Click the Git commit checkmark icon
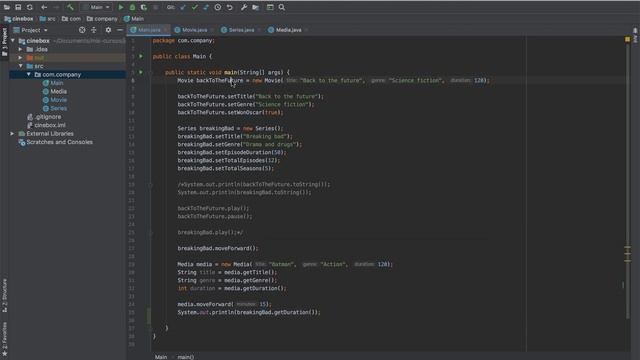Viewport: 640px width, 360px height. coord(194,7)
